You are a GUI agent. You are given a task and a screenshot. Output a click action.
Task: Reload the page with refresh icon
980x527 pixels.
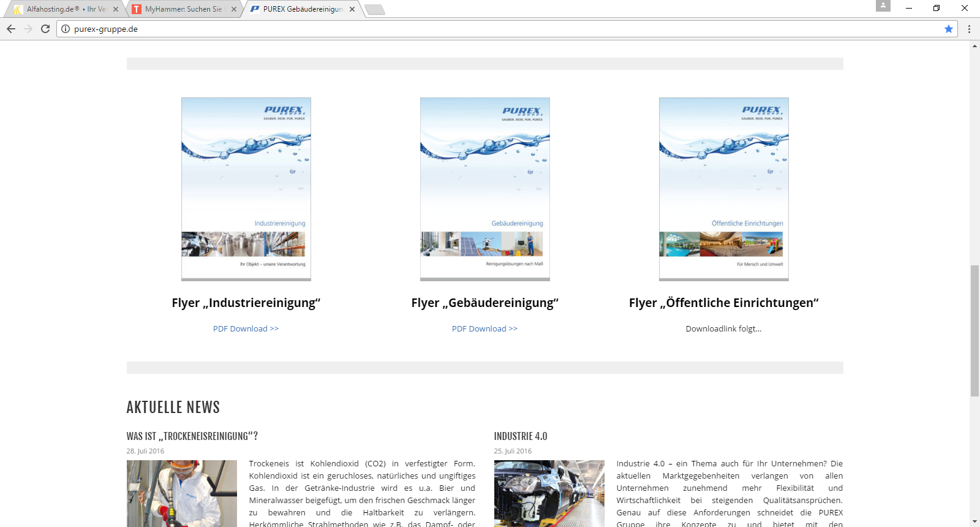(x=45, y=29)
